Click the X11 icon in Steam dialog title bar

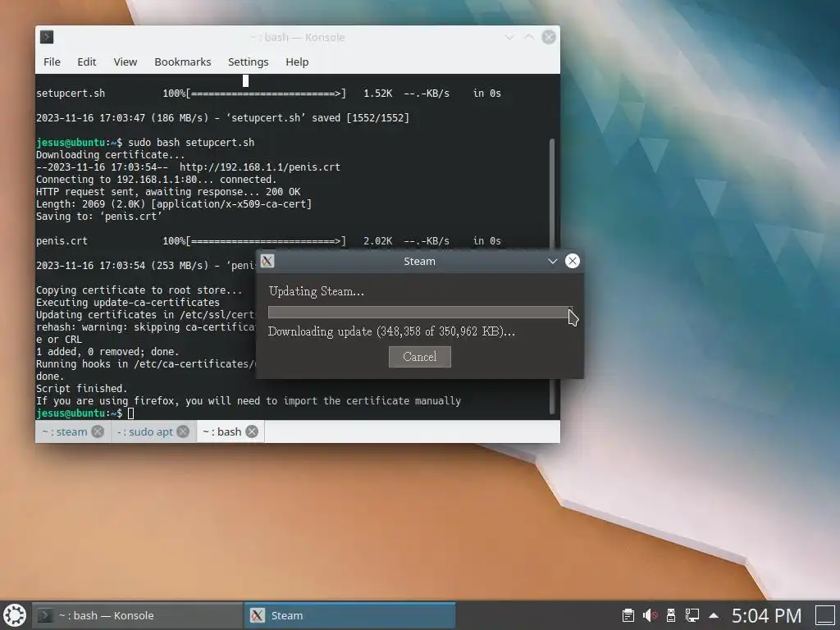(267, 261)
